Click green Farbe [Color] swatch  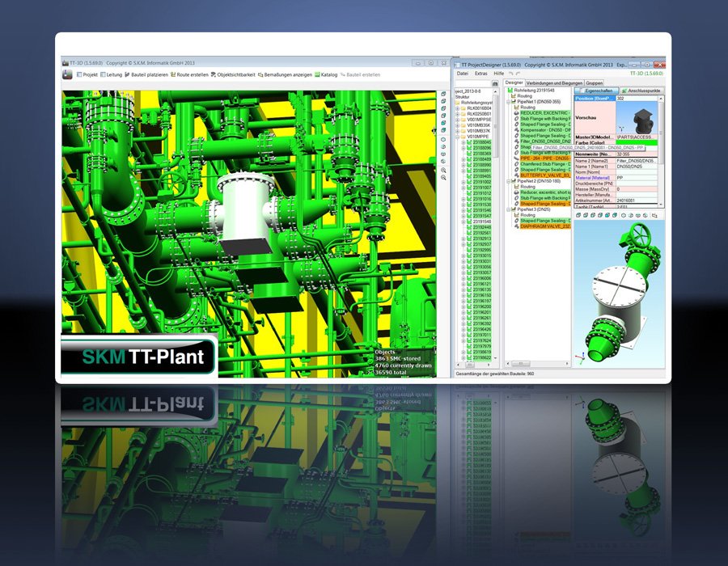click(x=637, y=143)
